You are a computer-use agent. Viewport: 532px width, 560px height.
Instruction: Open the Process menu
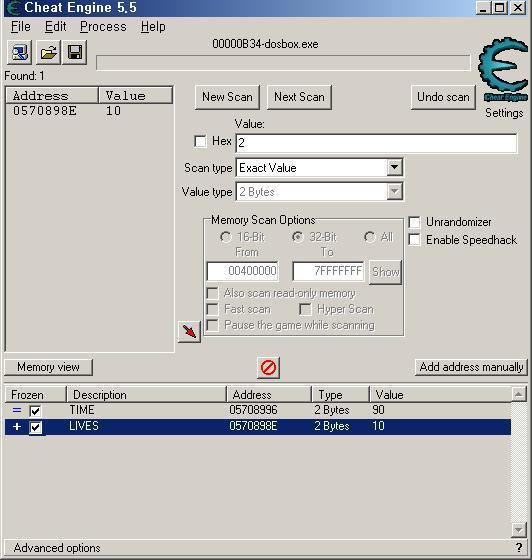[x=103, y=27]
